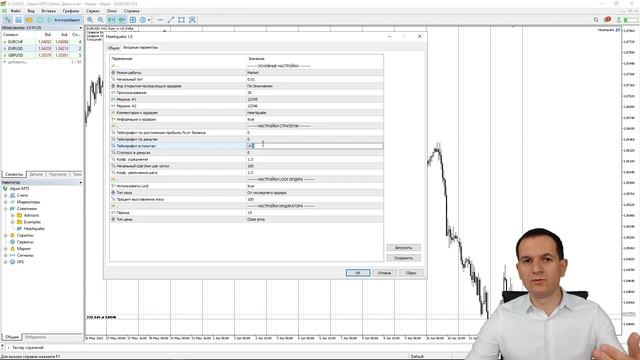Expand the Сигналы node in Navigator
This screenshot has width=640, height=360.
tap(6, 255)
